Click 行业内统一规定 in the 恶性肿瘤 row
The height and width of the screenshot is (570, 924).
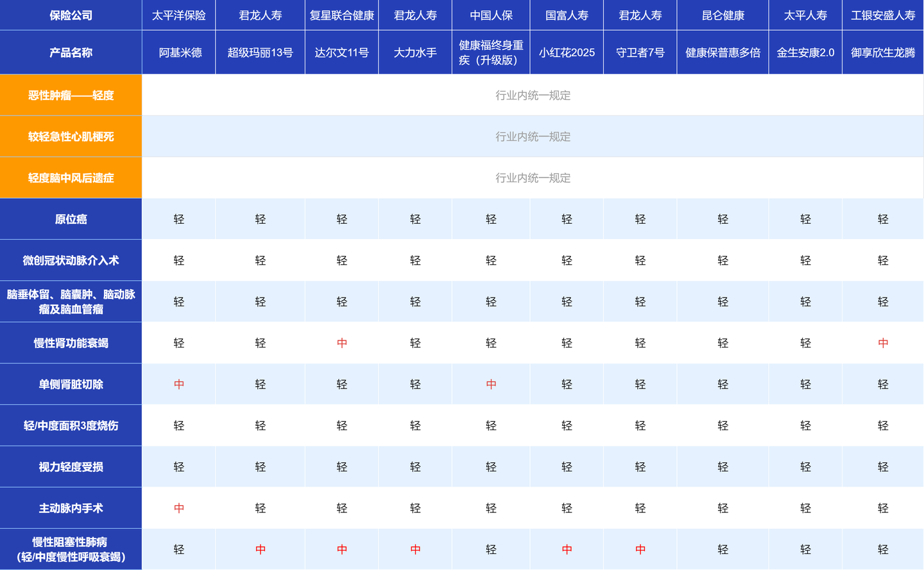pos(533,96)
